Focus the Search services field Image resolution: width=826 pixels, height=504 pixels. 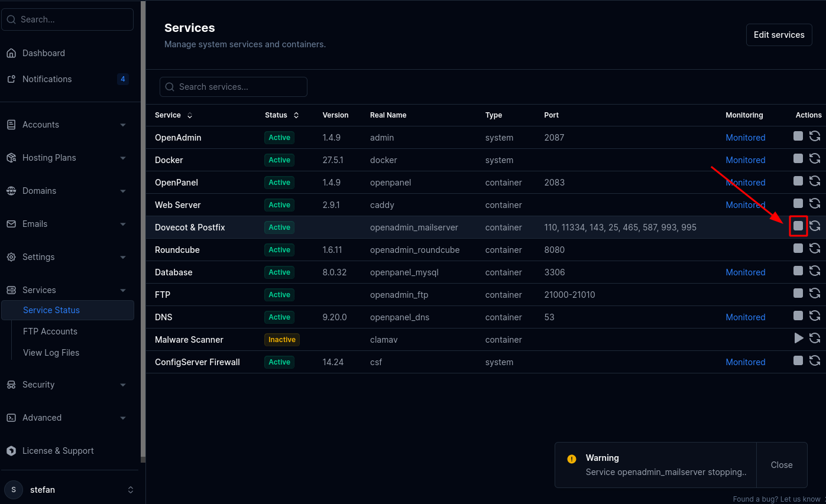click(234, 87)
